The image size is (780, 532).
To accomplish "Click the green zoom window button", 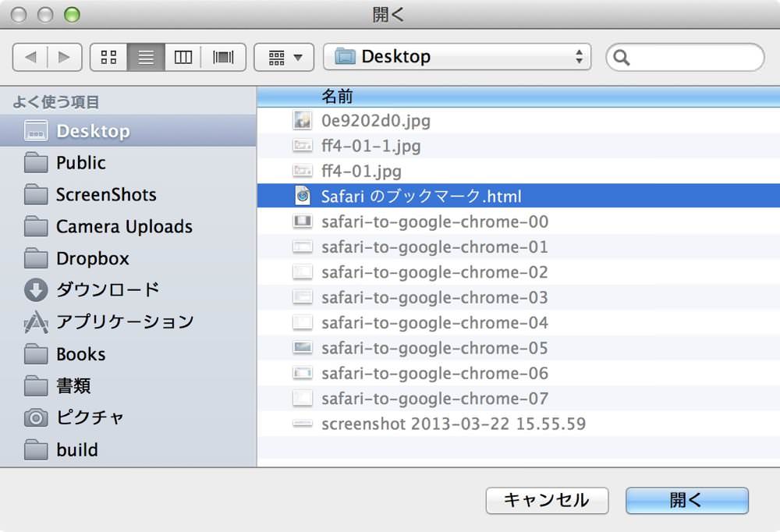I will (72, 15).
